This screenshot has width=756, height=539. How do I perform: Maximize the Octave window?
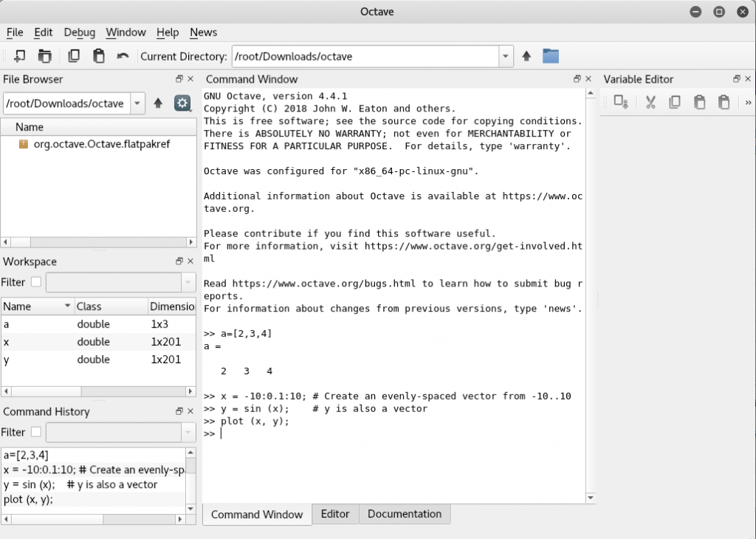click(719, 12)
